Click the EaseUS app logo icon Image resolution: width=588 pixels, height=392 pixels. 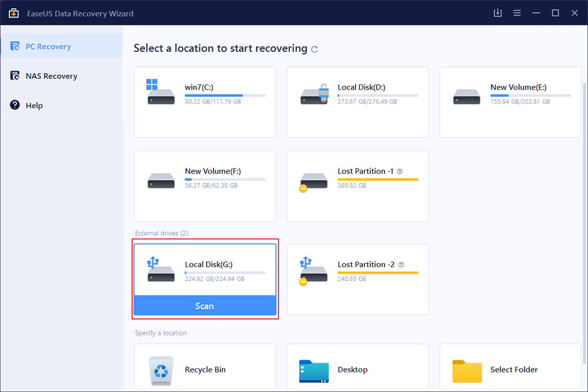point(14,13)
